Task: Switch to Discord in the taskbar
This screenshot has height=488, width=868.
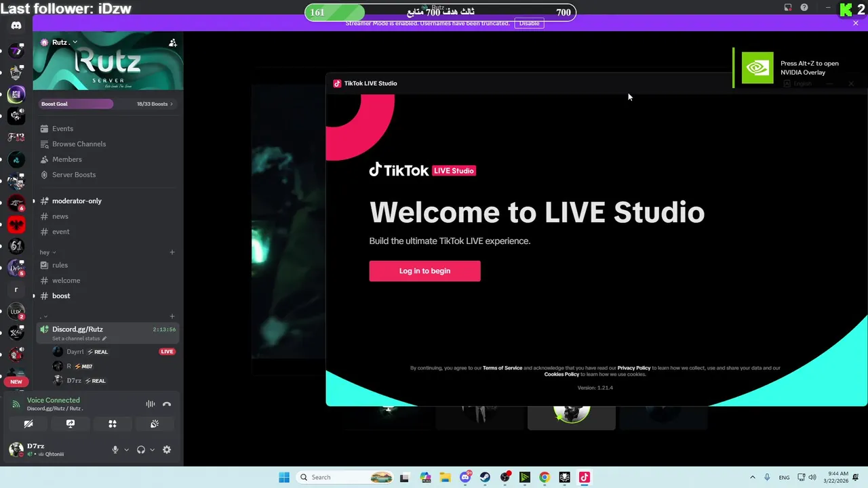Action: pyautogui.click(x=465, y=477)
